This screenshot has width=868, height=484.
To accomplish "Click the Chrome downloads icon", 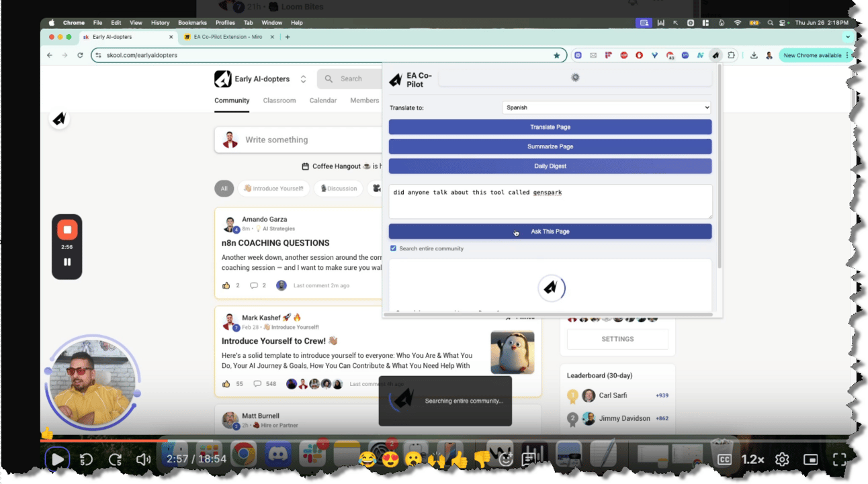I will 754,55.
